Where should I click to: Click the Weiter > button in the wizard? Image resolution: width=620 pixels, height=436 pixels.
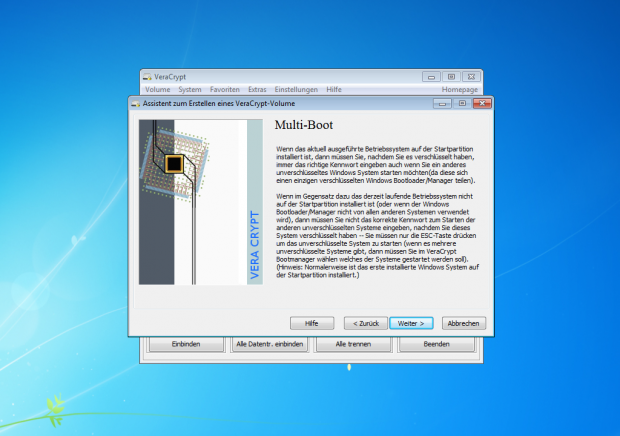pyautogui.click(x=411, y=323)
